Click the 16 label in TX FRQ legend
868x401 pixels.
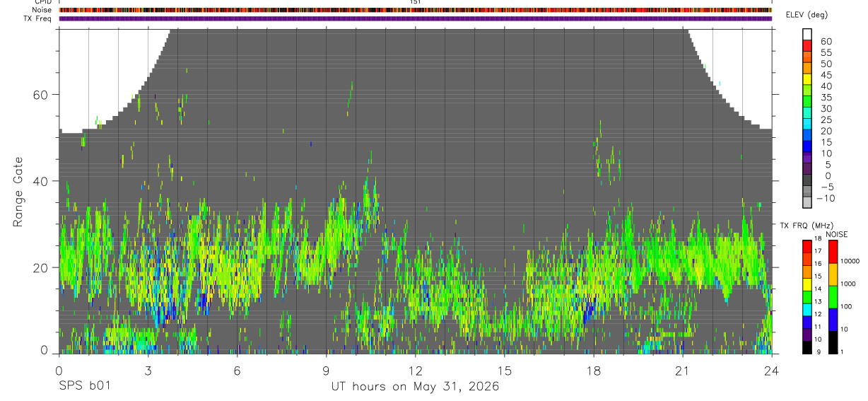[817, 263]
